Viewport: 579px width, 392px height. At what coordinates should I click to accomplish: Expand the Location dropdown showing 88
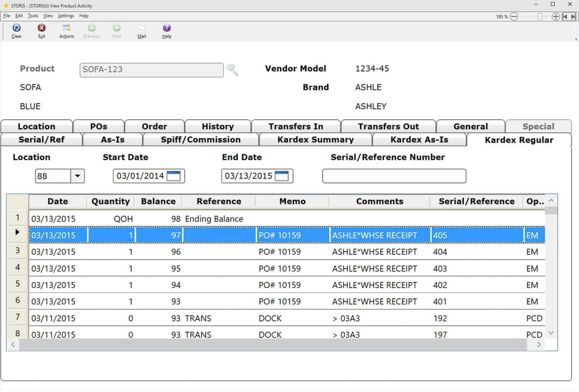78,175
